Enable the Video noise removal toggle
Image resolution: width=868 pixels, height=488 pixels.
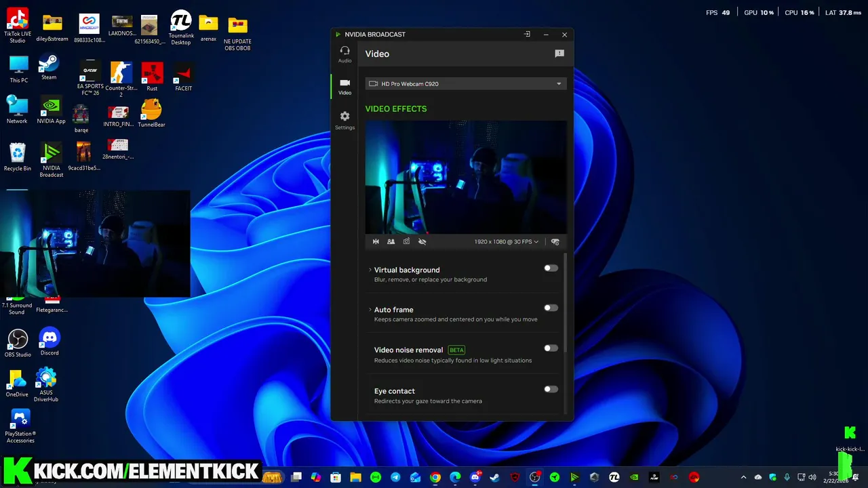point(551,348)
